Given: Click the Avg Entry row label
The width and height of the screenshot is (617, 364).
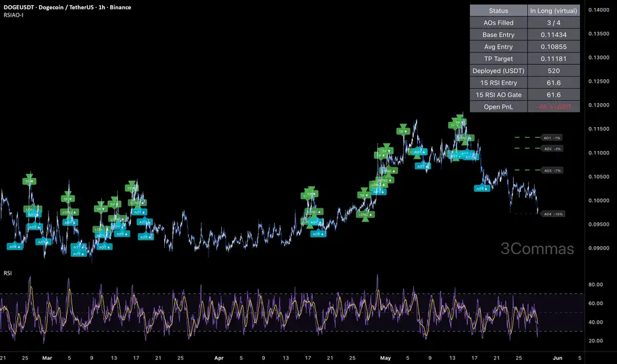Looking at the screenshot, I should (498, 47).
